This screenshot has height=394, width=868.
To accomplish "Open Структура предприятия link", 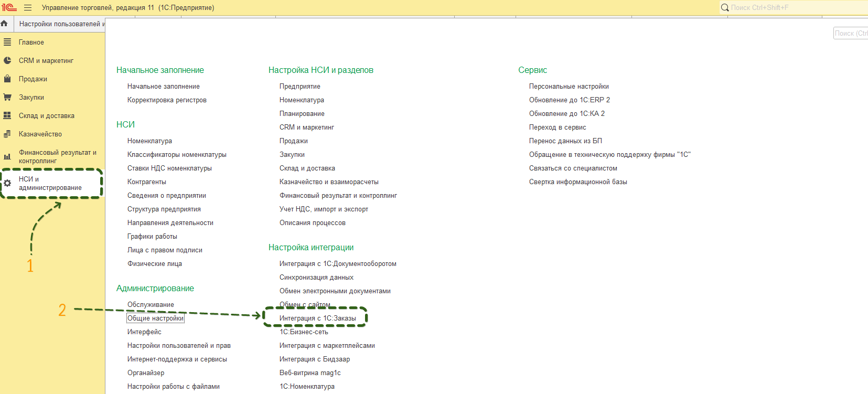I will pyautogui.click(x=164, y=209).
